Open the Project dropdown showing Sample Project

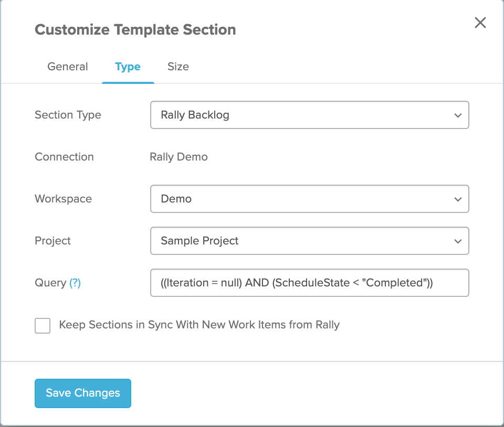point(310,241)
